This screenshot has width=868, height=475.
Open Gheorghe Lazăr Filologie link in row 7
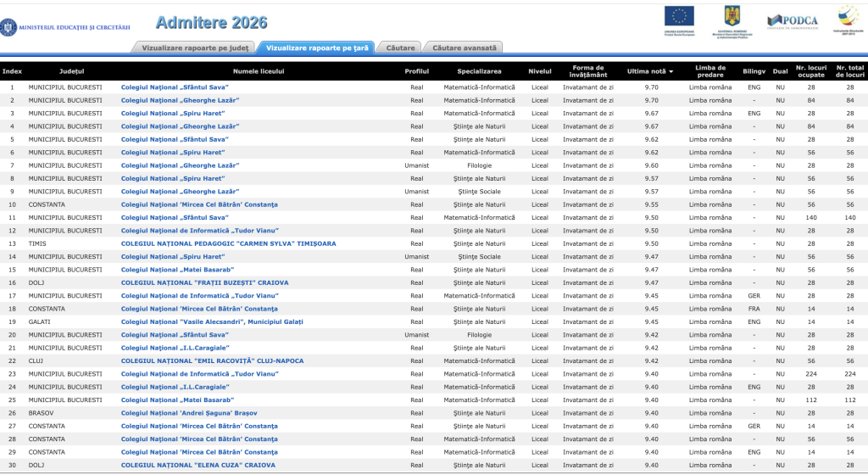pos(180,165)
